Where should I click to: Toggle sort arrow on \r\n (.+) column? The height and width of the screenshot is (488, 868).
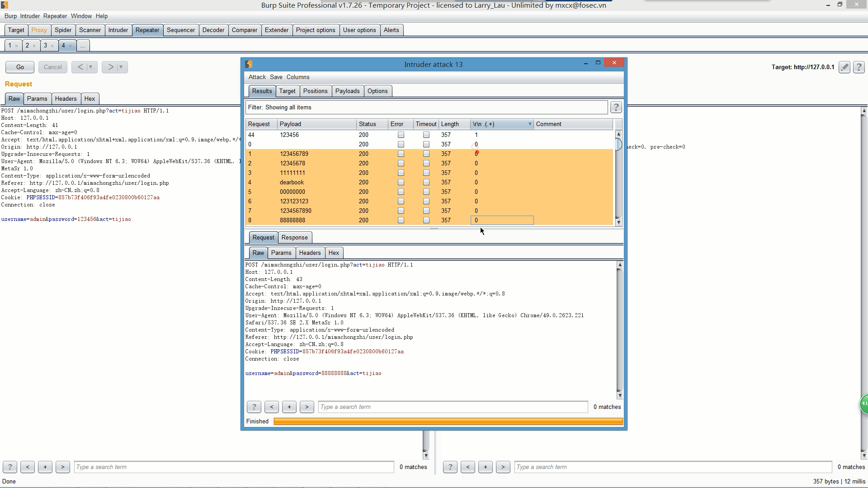[530, 124]
